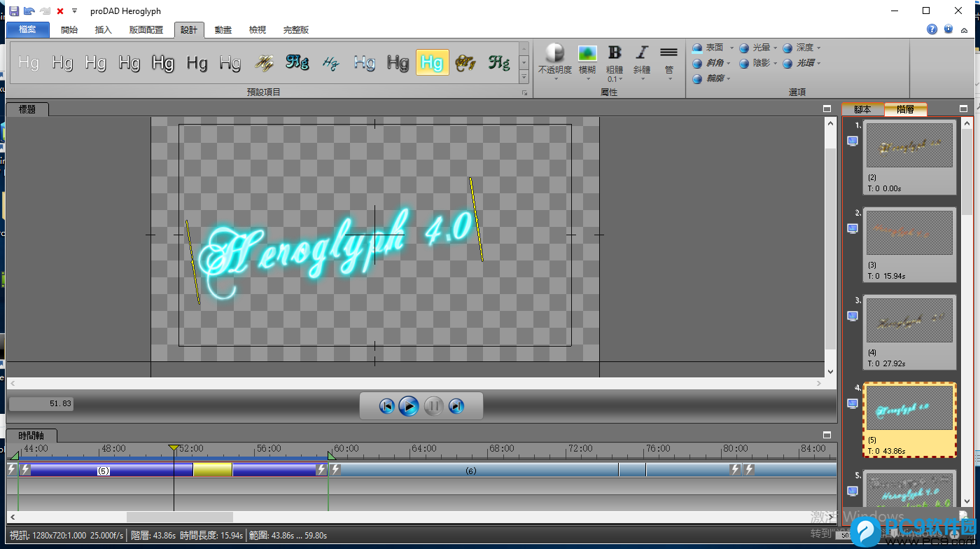Open the 輪廓 dropdown arrow
Image resolution: width=980 pixels, height=549 pixels.
point(729,79)
